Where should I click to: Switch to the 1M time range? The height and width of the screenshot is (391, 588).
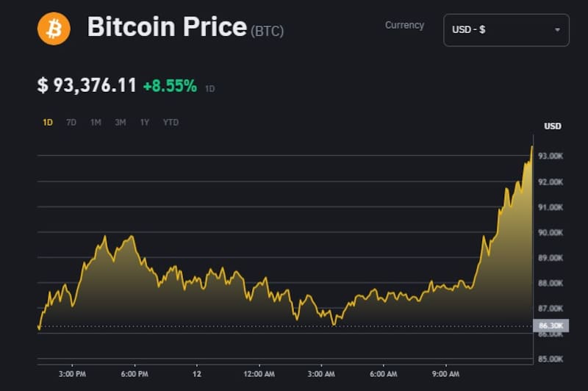pyautogui.click(x=96, y=123)
